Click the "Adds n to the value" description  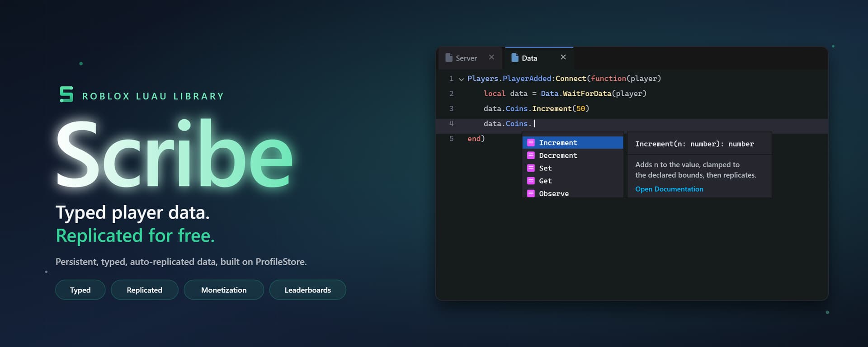tap(696, 170)
